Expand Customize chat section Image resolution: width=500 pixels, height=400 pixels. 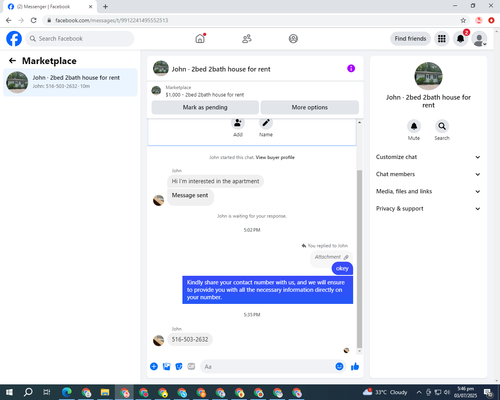[x=428, y=157]
